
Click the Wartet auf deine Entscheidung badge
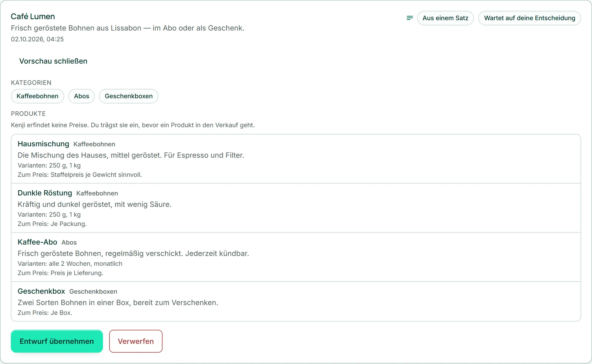click(x=529, y=18)
